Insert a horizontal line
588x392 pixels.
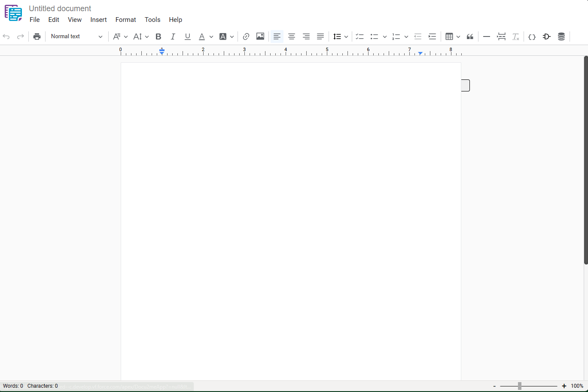(x=487, y=36)
